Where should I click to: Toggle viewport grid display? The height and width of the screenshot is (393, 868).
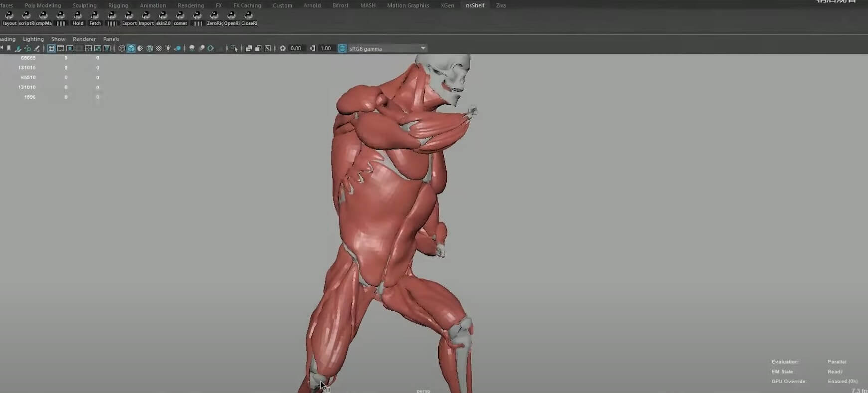click(x=51, y=48)
